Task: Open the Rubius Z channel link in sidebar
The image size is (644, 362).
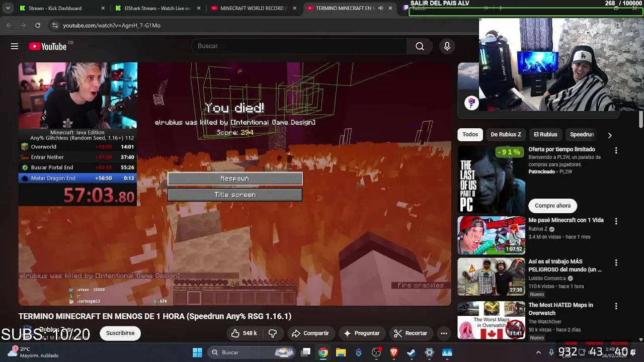Action: coord(538,229)
